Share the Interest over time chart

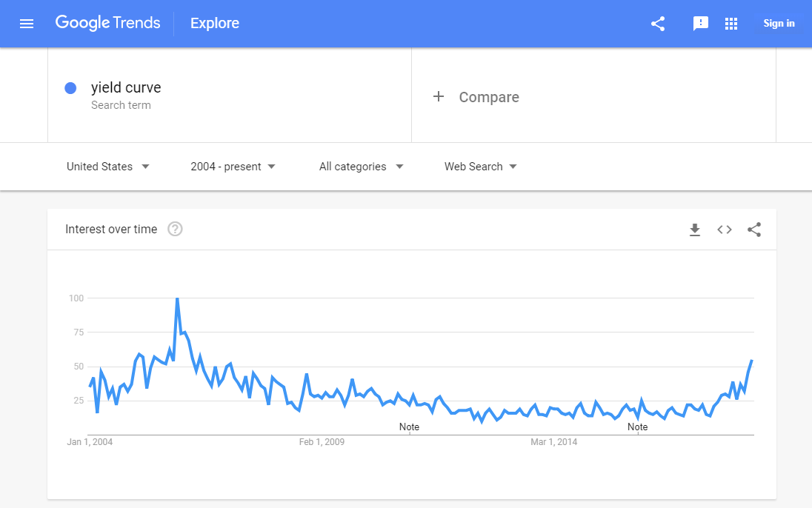[x=754, y=230]
